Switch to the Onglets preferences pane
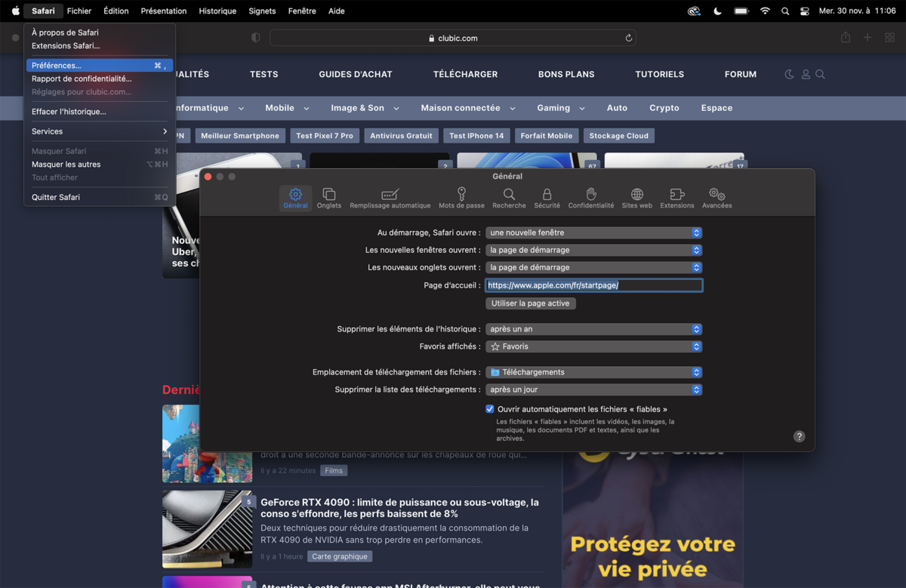Image resolution: width=906 pixels, height=588 pixels. [329, 199]
